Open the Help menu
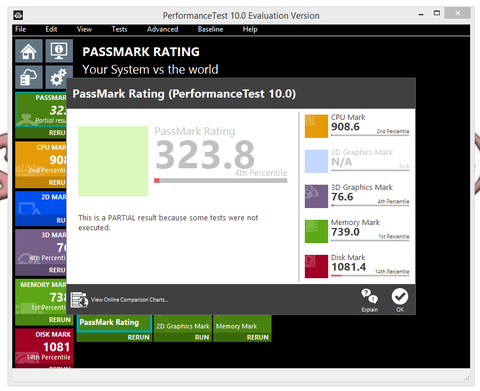Viewport: 480px width, 391px height. point(250,29)
